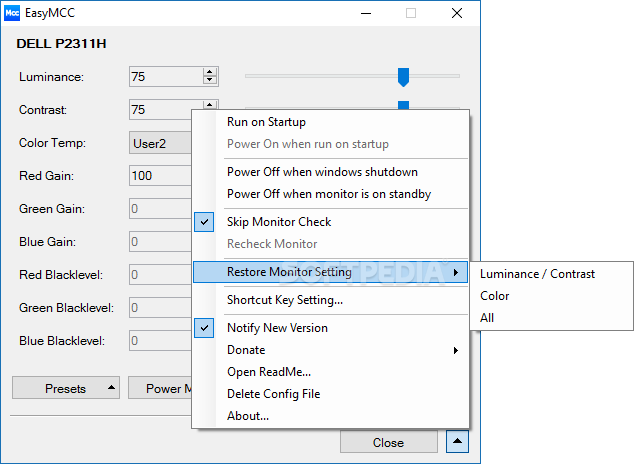This screenshot has width=634, height=464.
Task: Open the Presets dropdown button
Action: tap(66, 388)
